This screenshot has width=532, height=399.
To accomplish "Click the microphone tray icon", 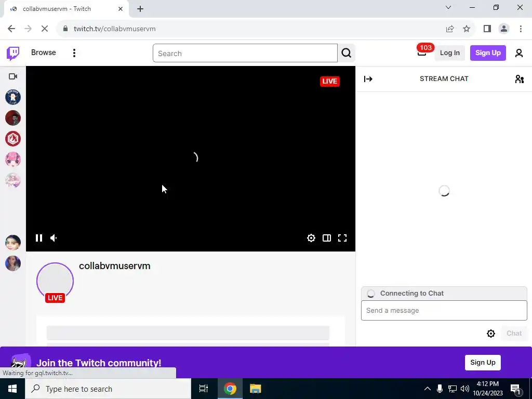I will coord(440,389).
